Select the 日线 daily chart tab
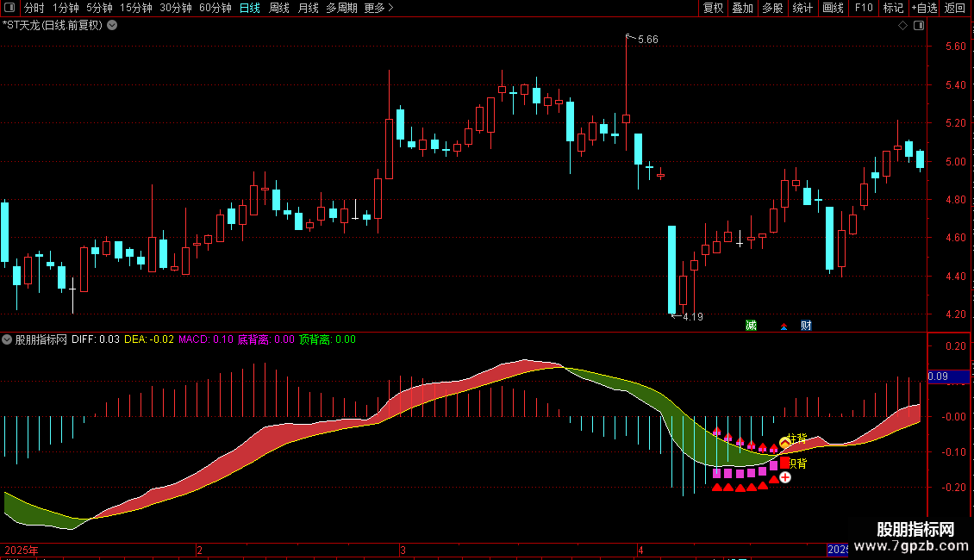Screen dimensions: 974x560 (250, 8)
